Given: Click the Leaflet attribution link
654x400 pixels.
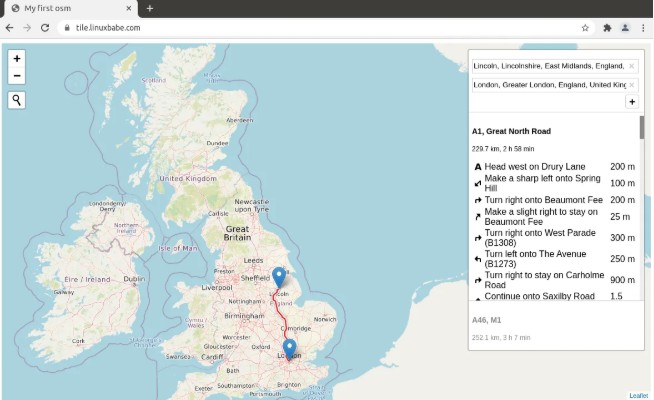Looking at the screenshot, I should pos(638,395).
